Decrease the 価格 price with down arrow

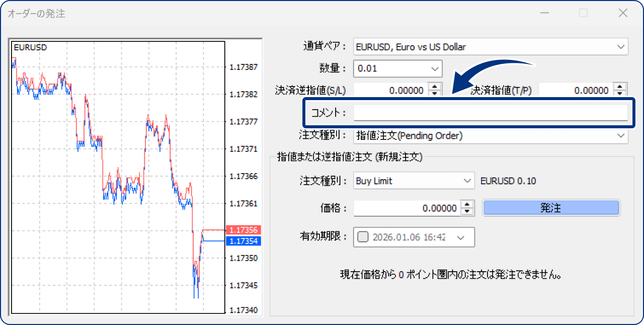468,210
